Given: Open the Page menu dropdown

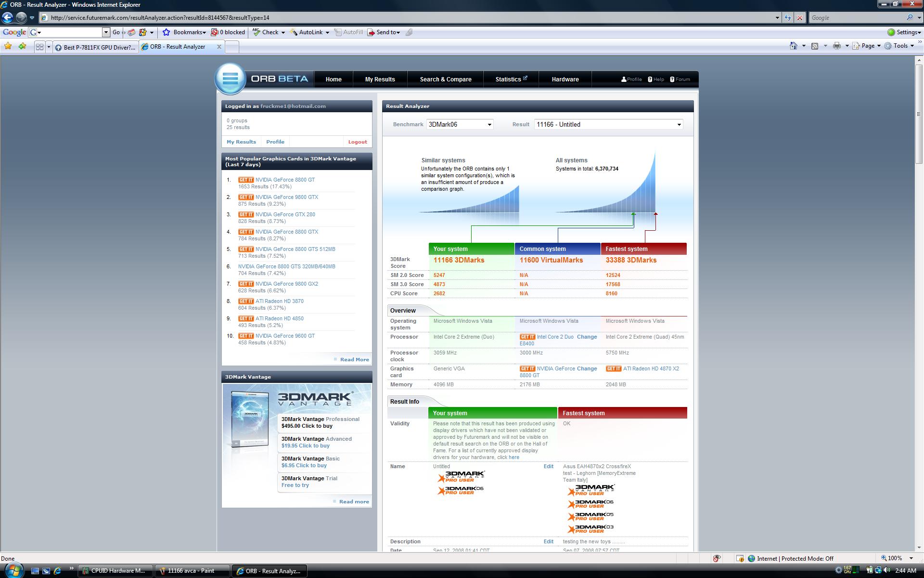Looking at the screenshot, I should pyautogui.click(x=867, y=46).
